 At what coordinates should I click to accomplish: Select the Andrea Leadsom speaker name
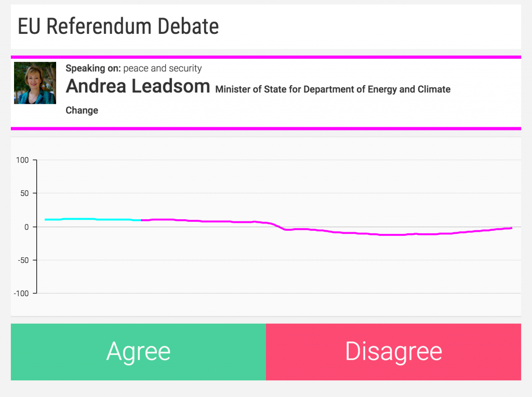pyautogui.click(x=138, y=87)
